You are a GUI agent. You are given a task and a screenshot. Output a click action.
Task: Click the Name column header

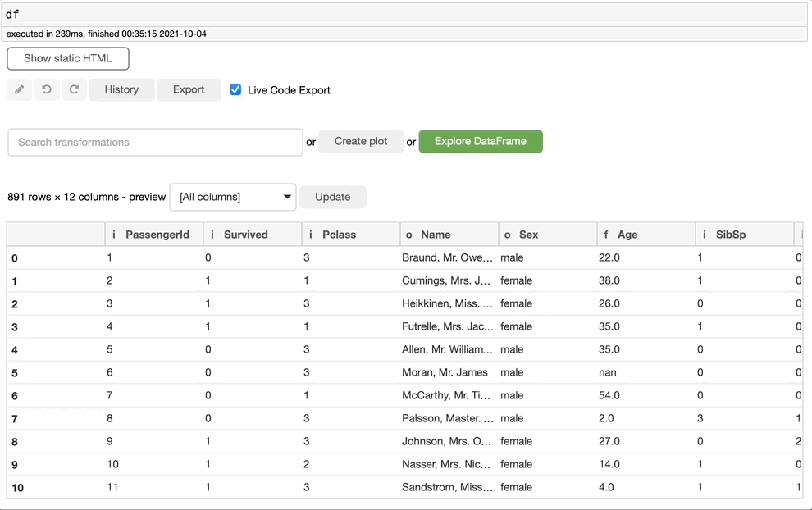[436, 235]
